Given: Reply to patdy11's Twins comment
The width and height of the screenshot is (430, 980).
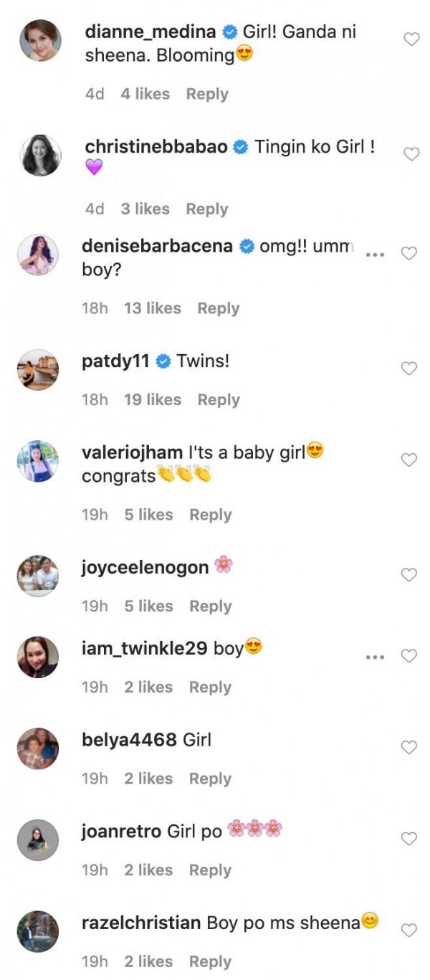Looking at the screenshot, I should pyautogui.click(x=219, y=399).
